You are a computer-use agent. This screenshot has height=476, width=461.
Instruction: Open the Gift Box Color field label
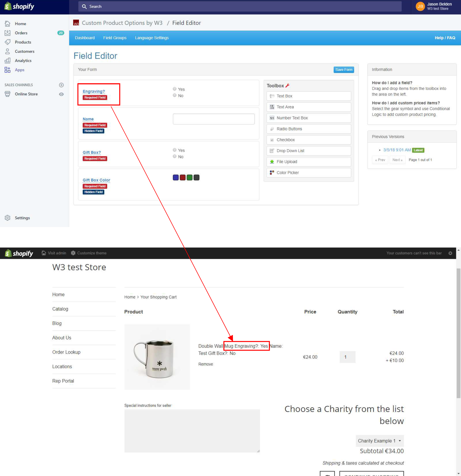pyautogui.click(x=96, y=180)
